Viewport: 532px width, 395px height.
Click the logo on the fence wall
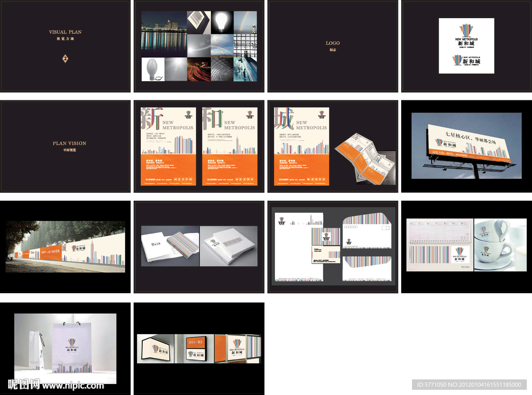(x=79, y=248)
